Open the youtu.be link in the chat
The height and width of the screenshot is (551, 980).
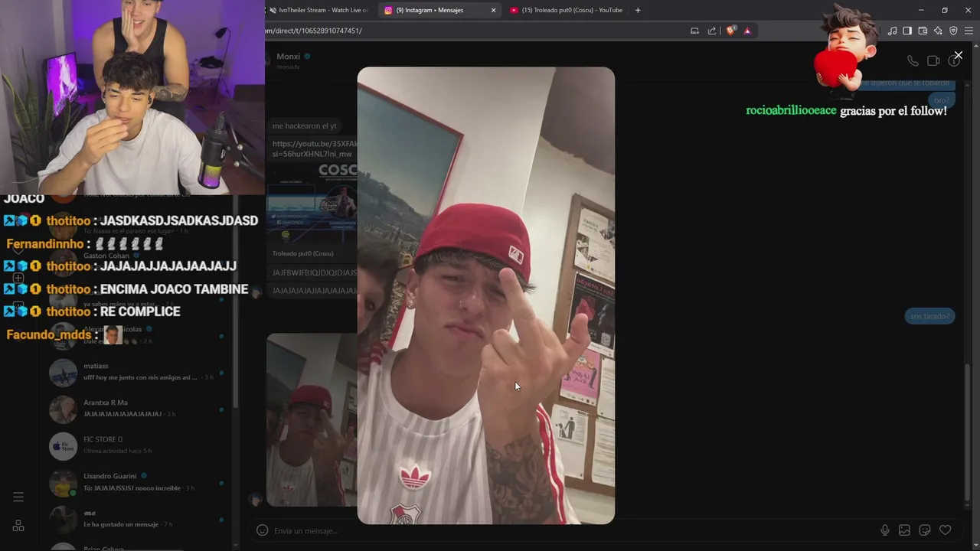315,148
